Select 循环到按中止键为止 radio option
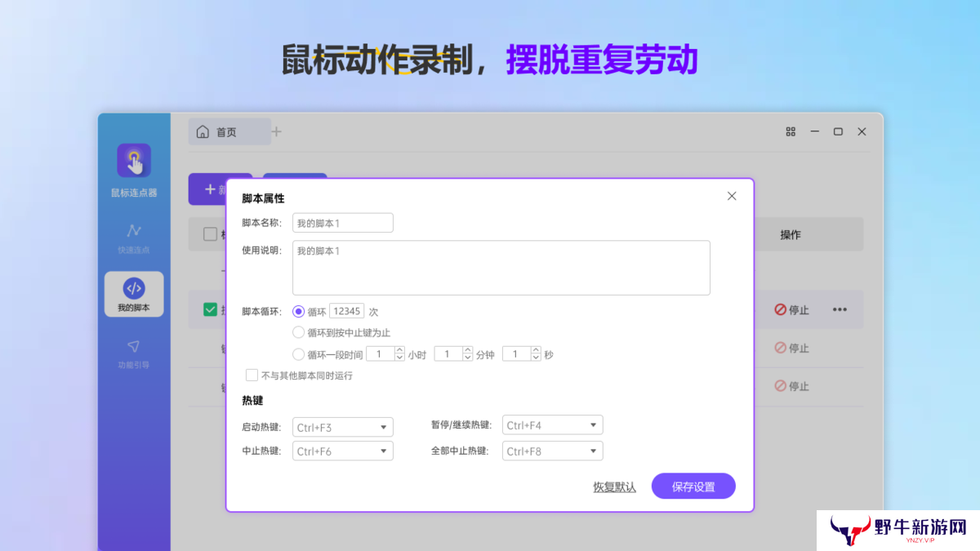 (299, 333)
